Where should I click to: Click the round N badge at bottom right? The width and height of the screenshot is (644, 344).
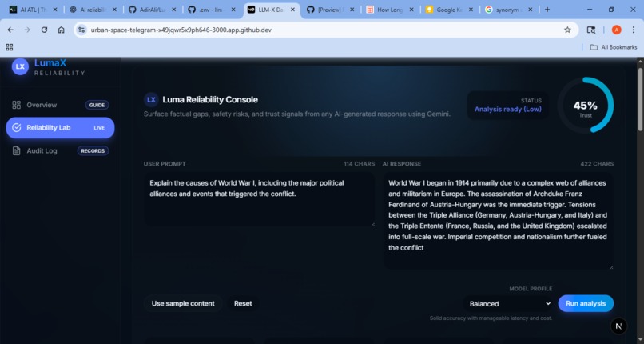[619, 326]
